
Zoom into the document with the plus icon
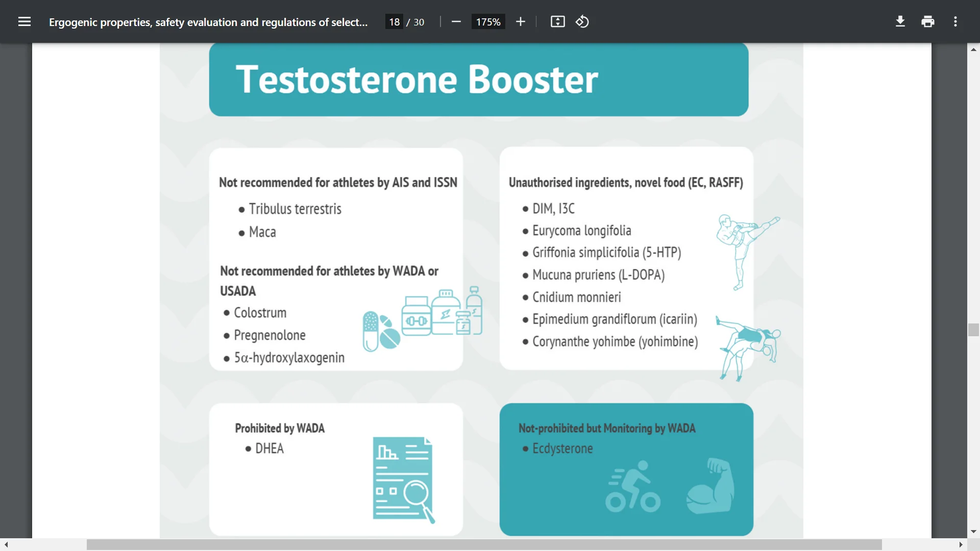(520, 21)
